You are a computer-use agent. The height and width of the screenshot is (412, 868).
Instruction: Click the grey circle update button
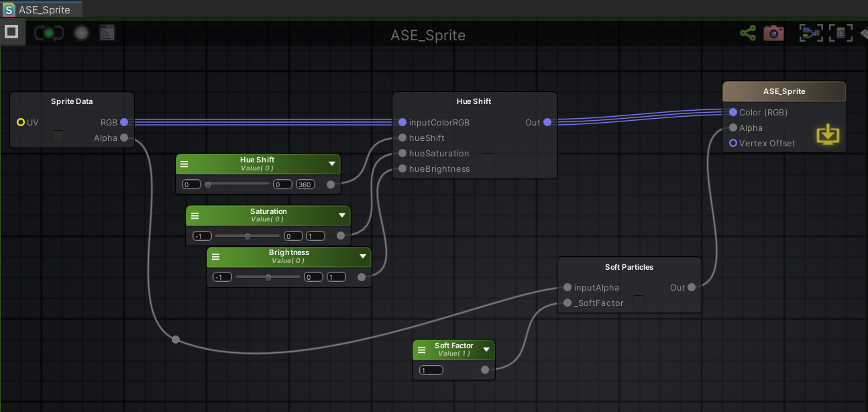click(82, 33)
